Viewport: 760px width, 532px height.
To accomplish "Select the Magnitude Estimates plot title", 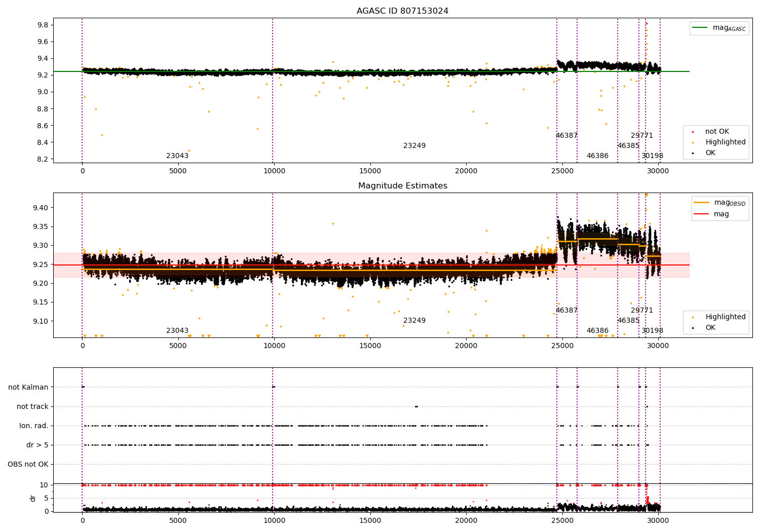I will pos(402,186).
